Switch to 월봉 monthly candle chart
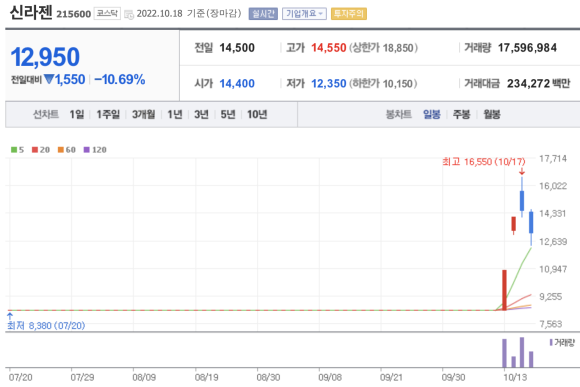The height and width of the screenshot is (387, 580). [x=492, y=114]
